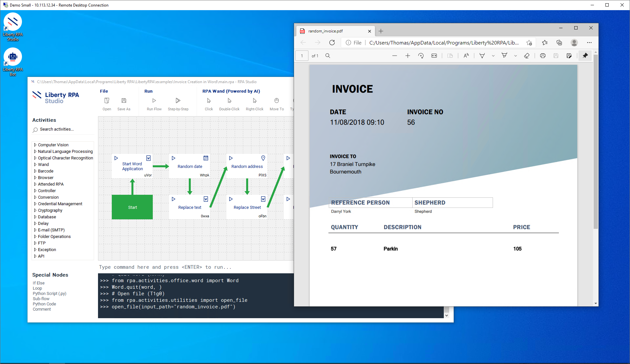
Task: Toggle fit to width view
Action: (434, 56)
